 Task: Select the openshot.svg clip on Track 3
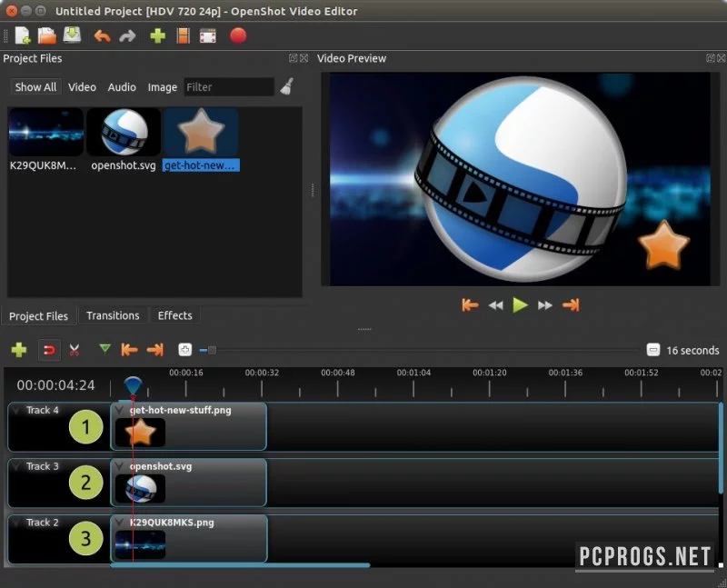pos(189,483)
